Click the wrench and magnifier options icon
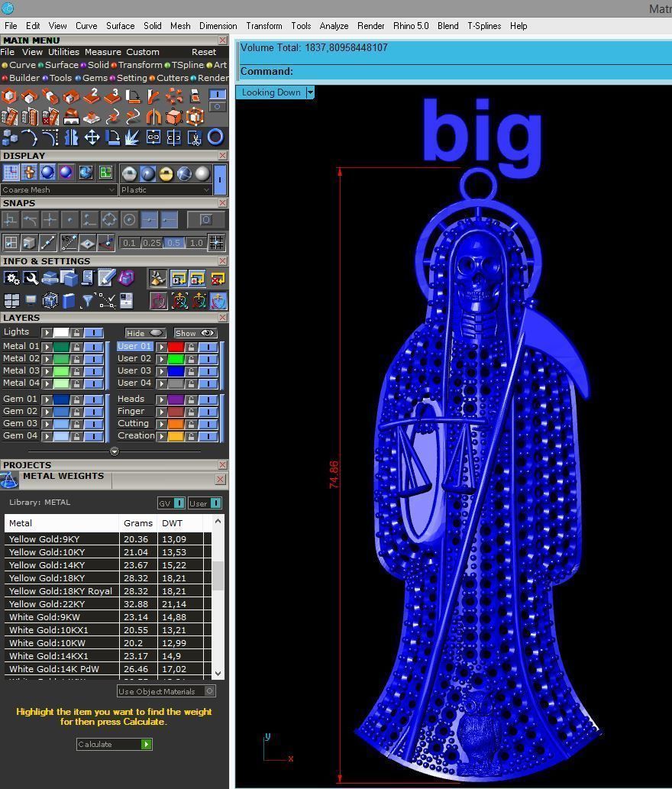This screenshot has height=789, width=672. tap(31, 278)
